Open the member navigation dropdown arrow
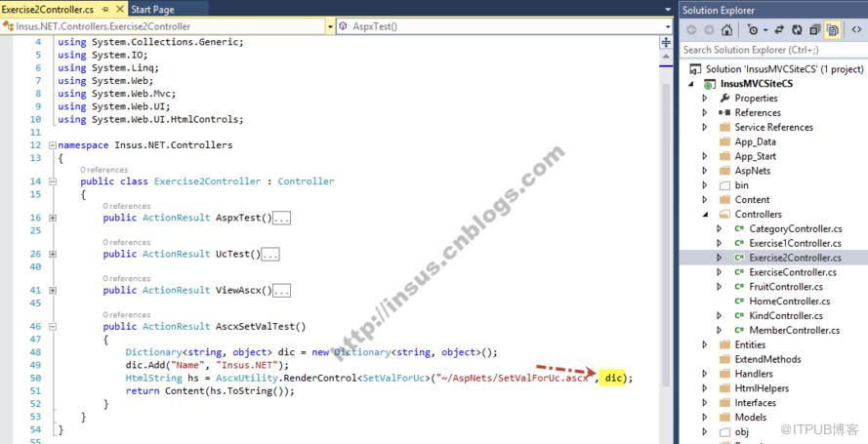Image resolution: width=868 pixels, height=444 pixels. pos(668,26)
